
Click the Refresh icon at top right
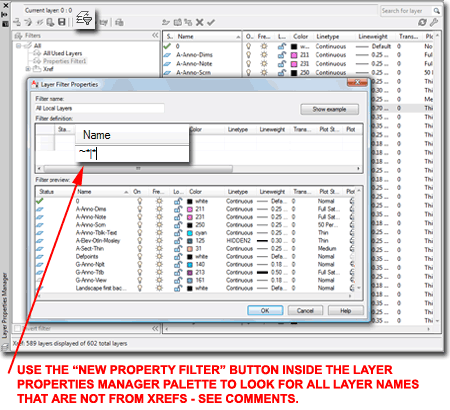(422, 22)
